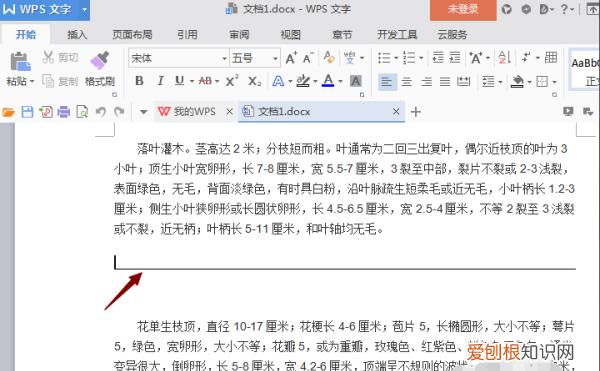Open numbered list style dropdown arrow
The height and width of the screenshot is (371, 600).
point(421,59)
